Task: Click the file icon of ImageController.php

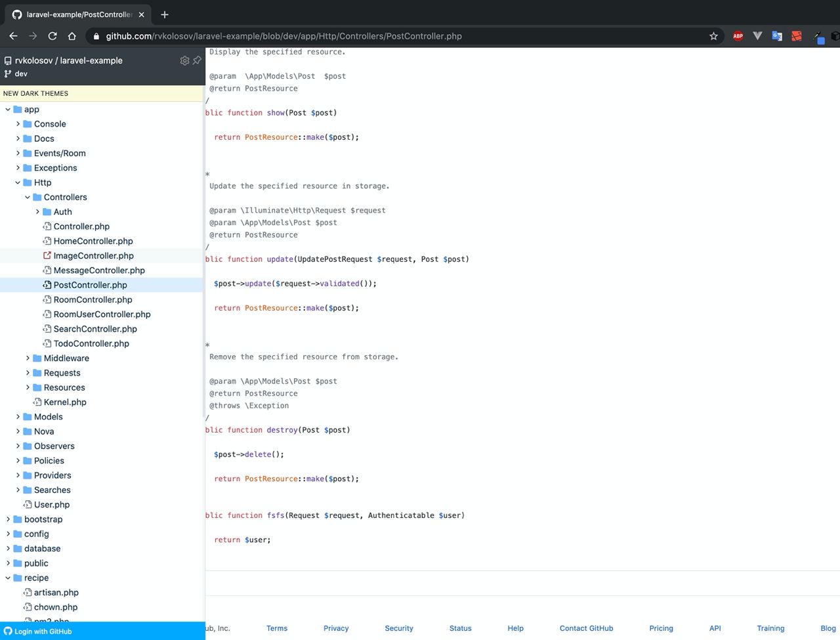Action: pyautogui.click(x=47, y=255)
